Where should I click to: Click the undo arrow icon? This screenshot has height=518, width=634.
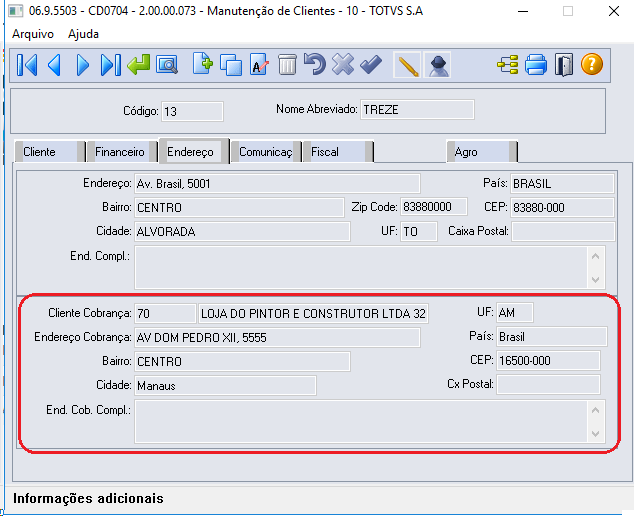point(315,65)
